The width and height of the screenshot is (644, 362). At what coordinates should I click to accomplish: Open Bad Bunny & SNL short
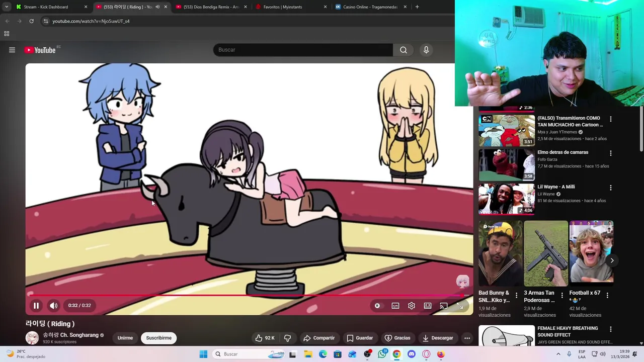(x=500, y=253)
